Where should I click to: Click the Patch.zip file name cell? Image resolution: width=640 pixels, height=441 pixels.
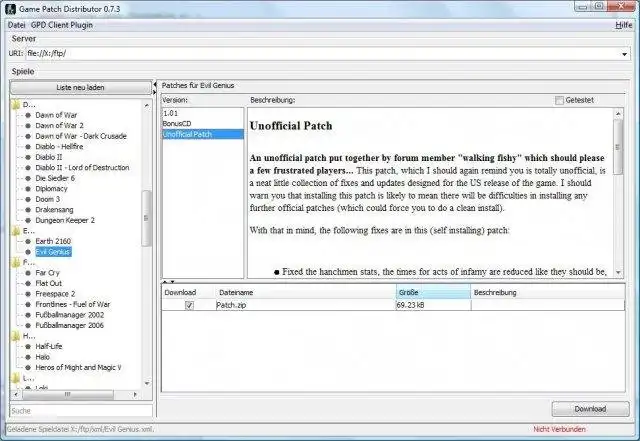tap(306, 305)
